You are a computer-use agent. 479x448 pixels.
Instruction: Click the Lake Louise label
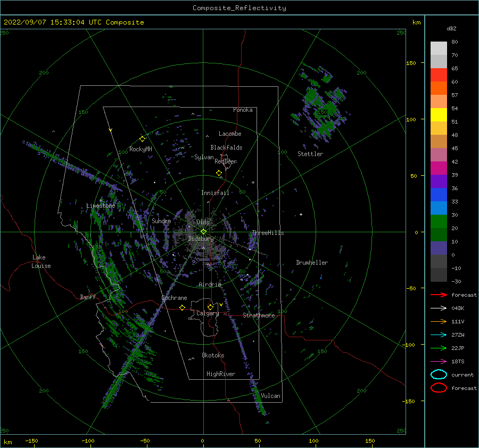tap(41, 262)
